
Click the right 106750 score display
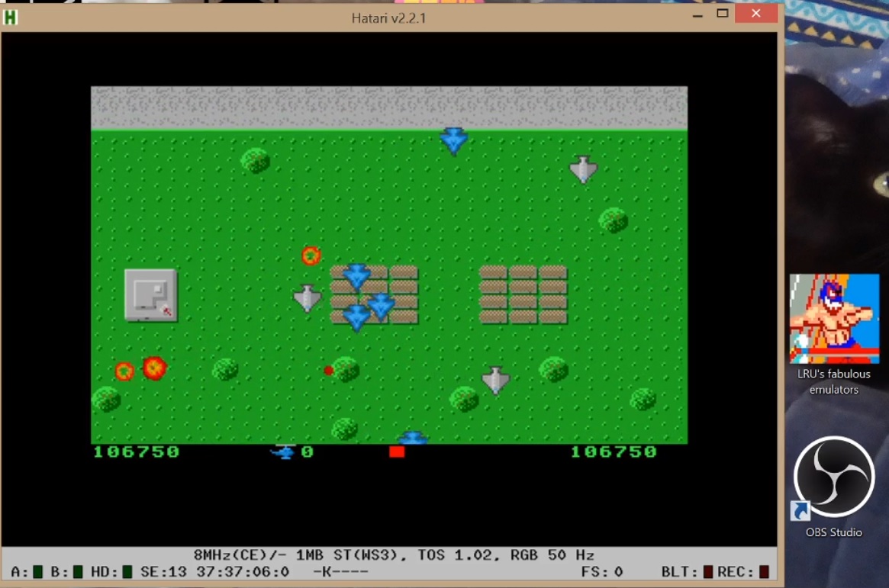[x=614, y=452]
